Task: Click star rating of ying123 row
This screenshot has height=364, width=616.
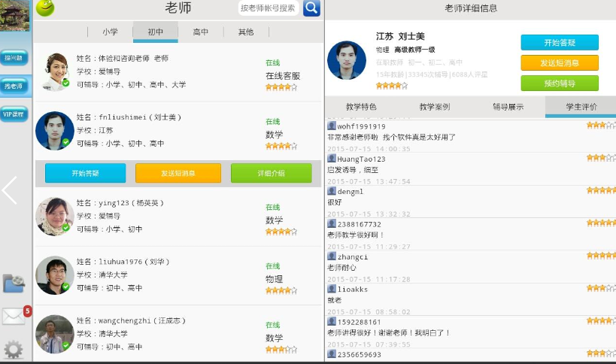Action: [281, 232]
